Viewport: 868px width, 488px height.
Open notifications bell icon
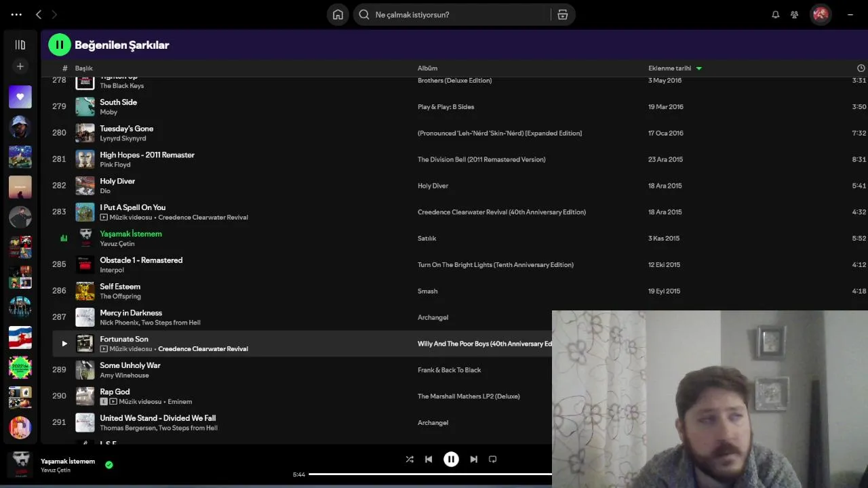tap(776, 14)
